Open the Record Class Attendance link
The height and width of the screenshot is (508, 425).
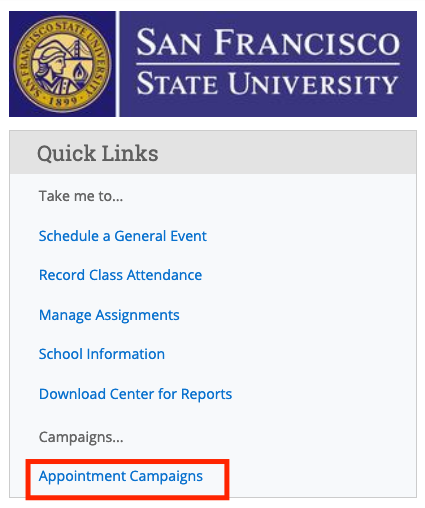point(120,275)
